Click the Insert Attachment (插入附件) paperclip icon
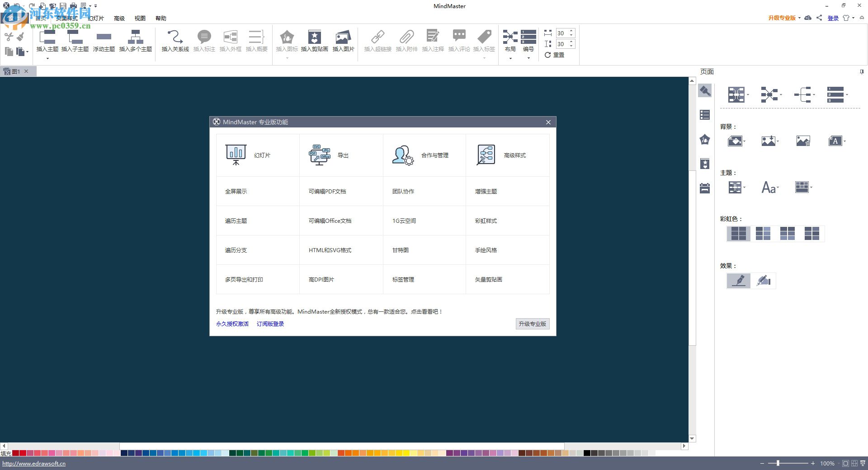Screen dimensions: 868x470 407,37
